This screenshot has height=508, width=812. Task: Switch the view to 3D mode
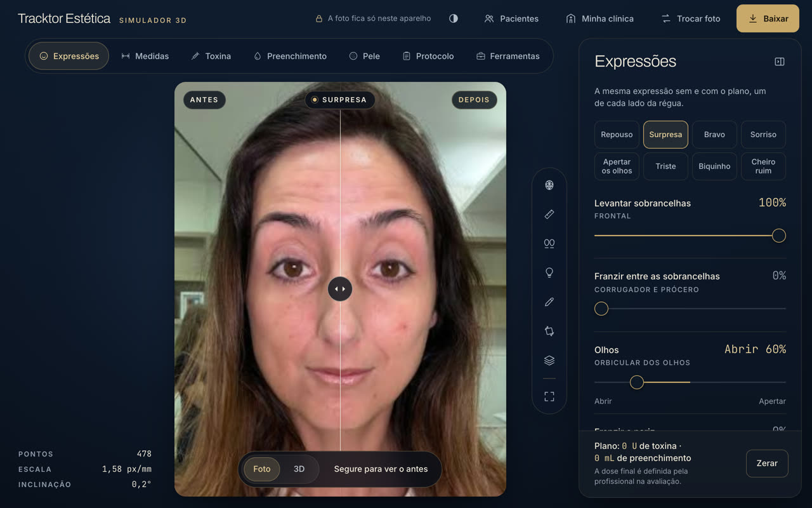[299, 469]
